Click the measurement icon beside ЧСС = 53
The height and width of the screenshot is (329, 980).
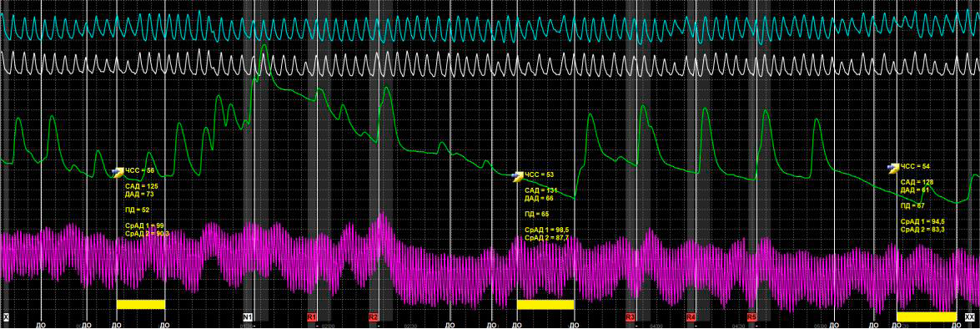(x=517, y=175)
